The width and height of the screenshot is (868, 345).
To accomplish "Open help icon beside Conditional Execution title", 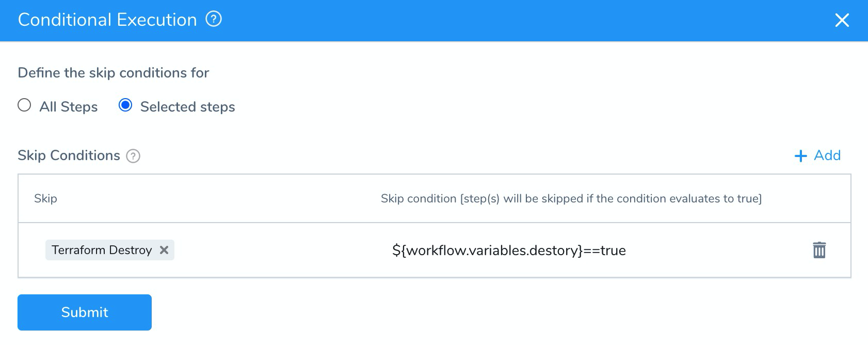I will [x=214, y=19].
